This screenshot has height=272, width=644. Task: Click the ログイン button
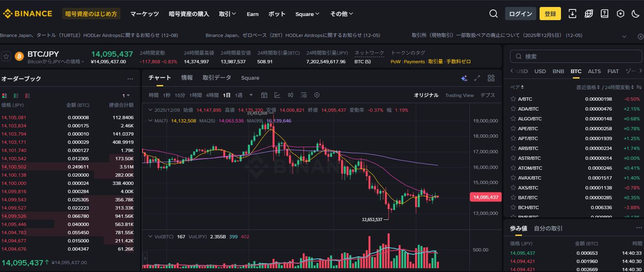[x=520, y=14]
